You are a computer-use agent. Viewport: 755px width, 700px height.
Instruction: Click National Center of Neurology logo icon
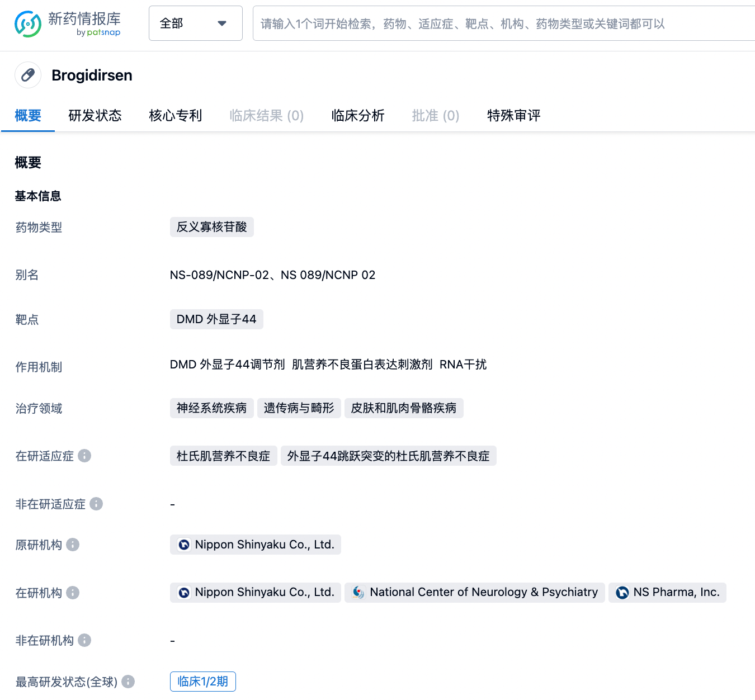tap(358, 593)
